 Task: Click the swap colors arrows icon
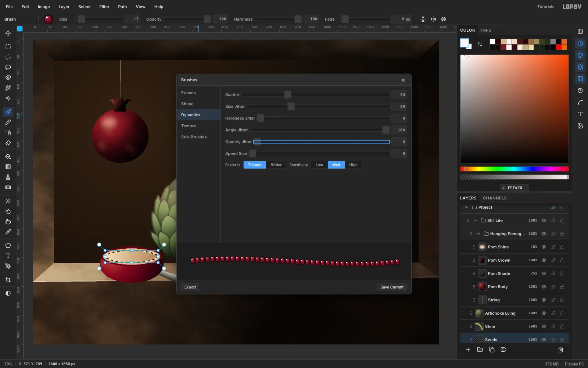(x=480, y=44)
